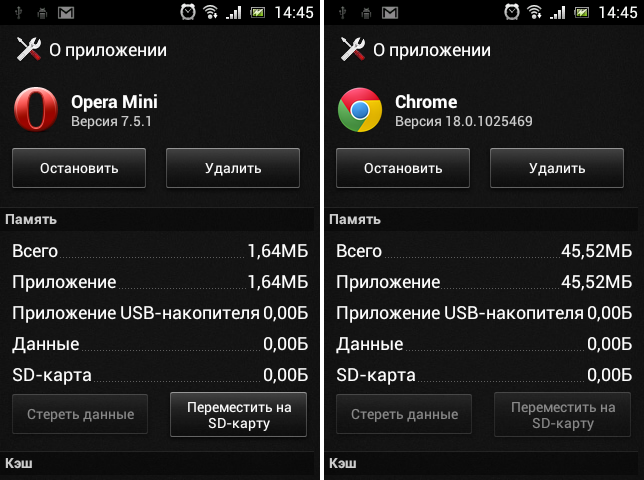Tap Android debug icon in right status bar
Viewport: 644px width, 480px height.
click(x=366, y=14)
